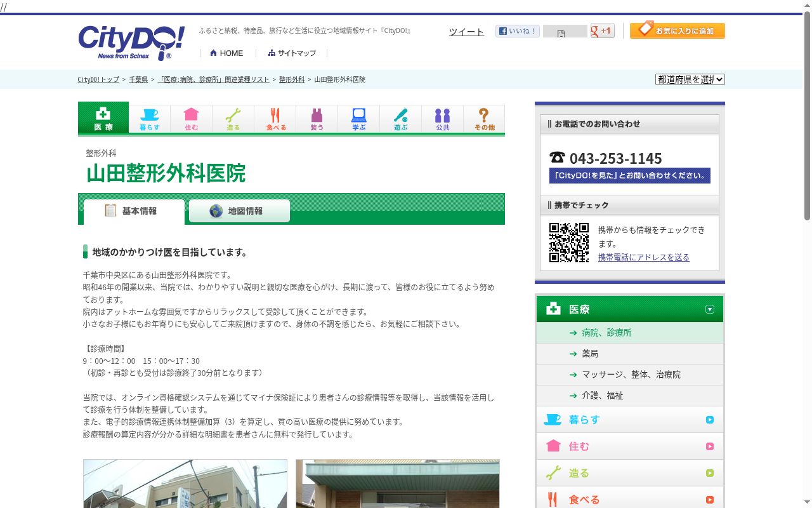Open the 公共 public category icon
Image resolution: width=812 pixels, height=508 pixels.
coord(443,119)
